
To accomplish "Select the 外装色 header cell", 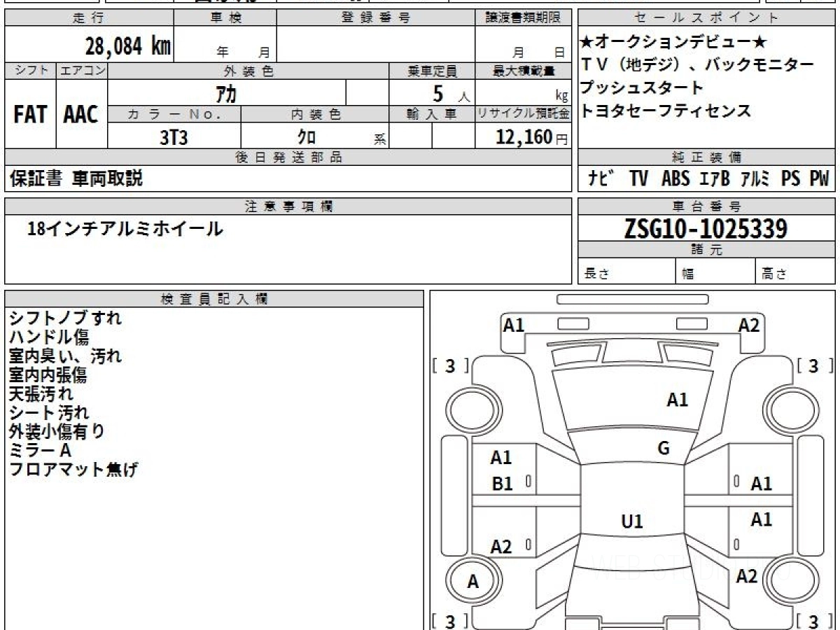I will tap(248, 71).
